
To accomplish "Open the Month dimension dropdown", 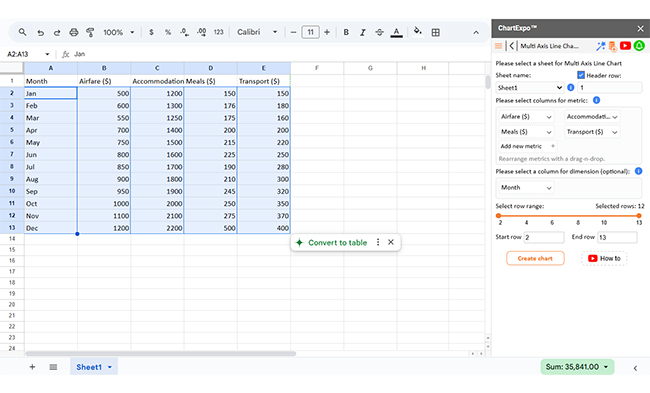I will 526,188.
